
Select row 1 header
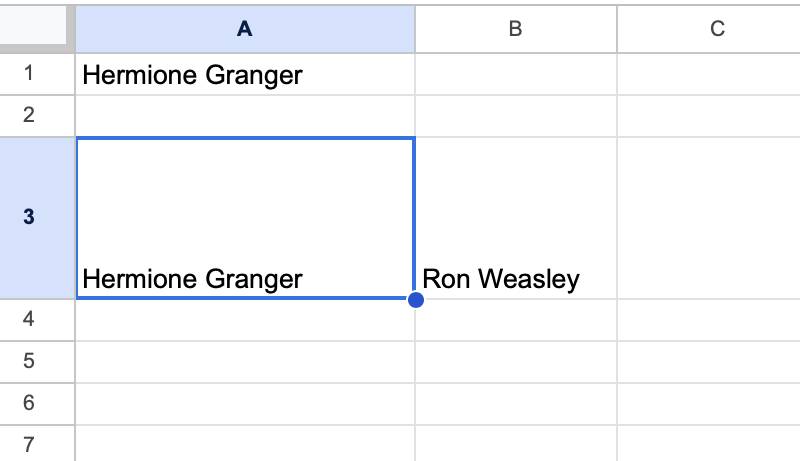28,74
